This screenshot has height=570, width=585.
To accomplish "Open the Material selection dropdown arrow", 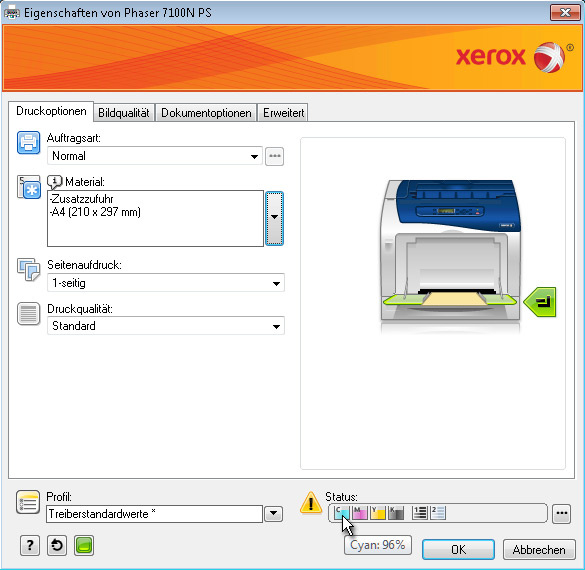I will point(275,219).
